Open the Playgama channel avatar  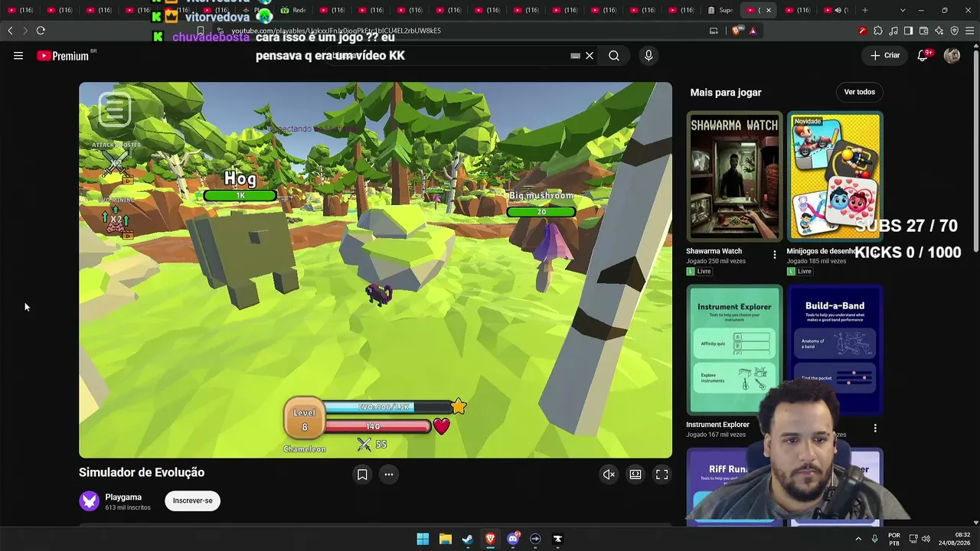pyautogui.click(x=90, y=500)
